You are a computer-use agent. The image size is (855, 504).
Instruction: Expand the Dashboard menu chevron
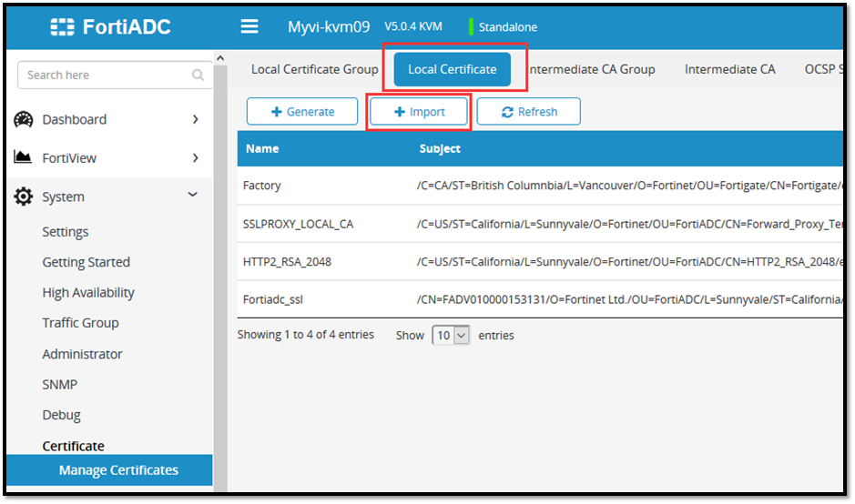195,119
